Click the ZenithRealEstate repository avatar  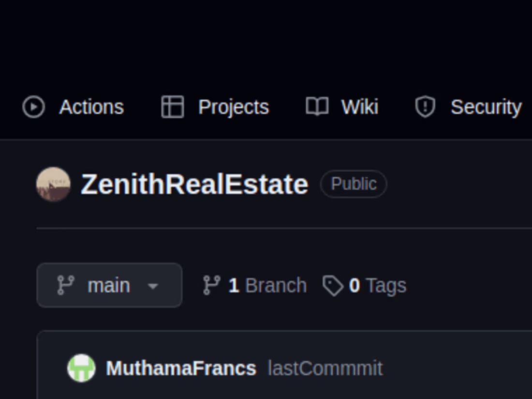coord(52,184)
